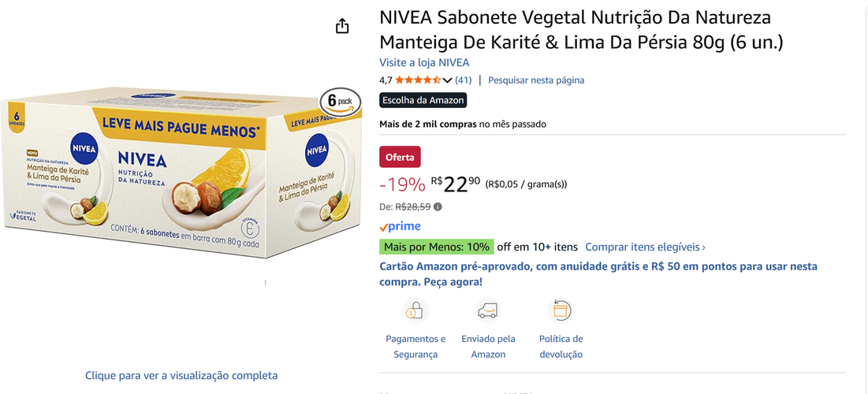Open the "Política de devolução" text link
This screenshot has width=868, height=394.
[x=561, y=347]
